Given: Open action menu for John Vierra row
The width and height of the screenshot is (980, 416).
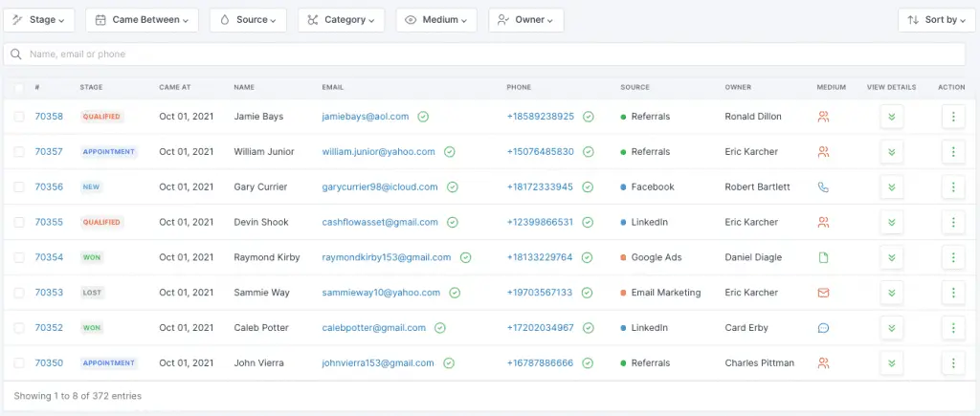Looking at the screenshot, I should [952, 363].
